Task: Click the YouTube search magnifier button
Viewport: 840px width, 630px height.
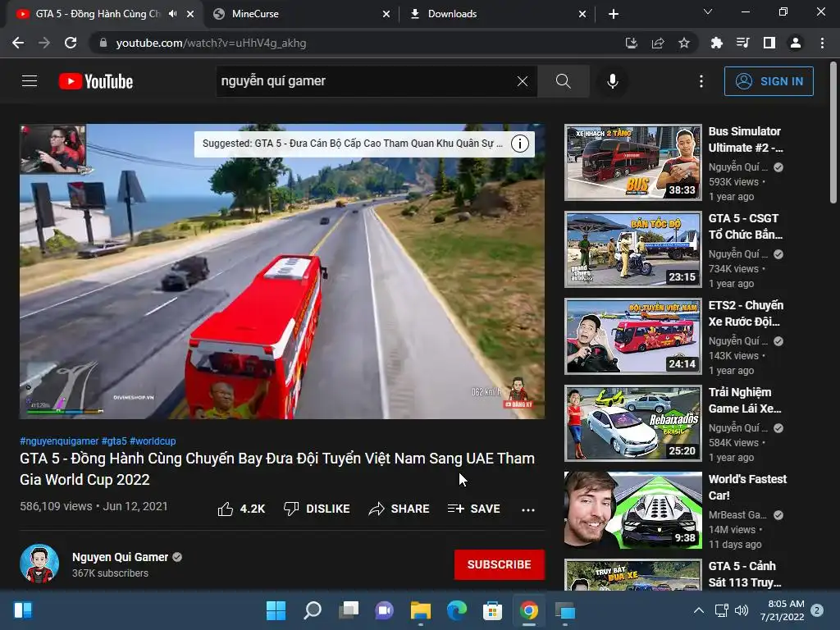Action: point(563,81)
